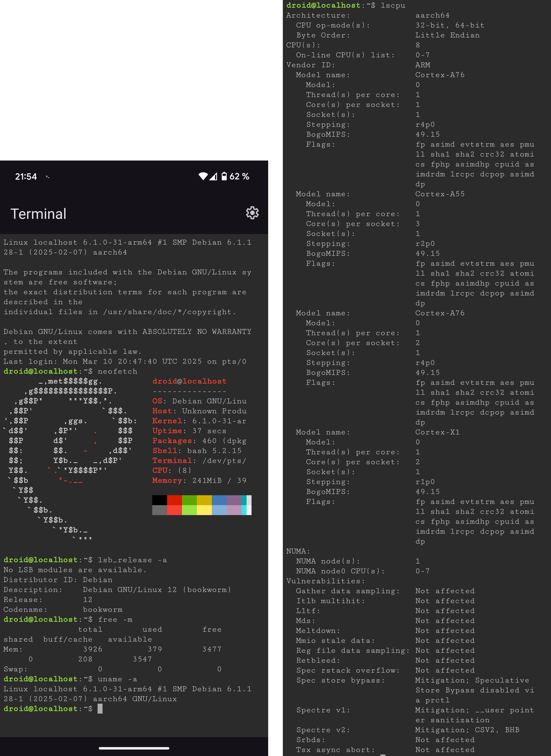Click the 'OS: Debian GNU/Linu' neofetch line
The height and width of the screenshot is (756, 551).
tap(199, 401)
